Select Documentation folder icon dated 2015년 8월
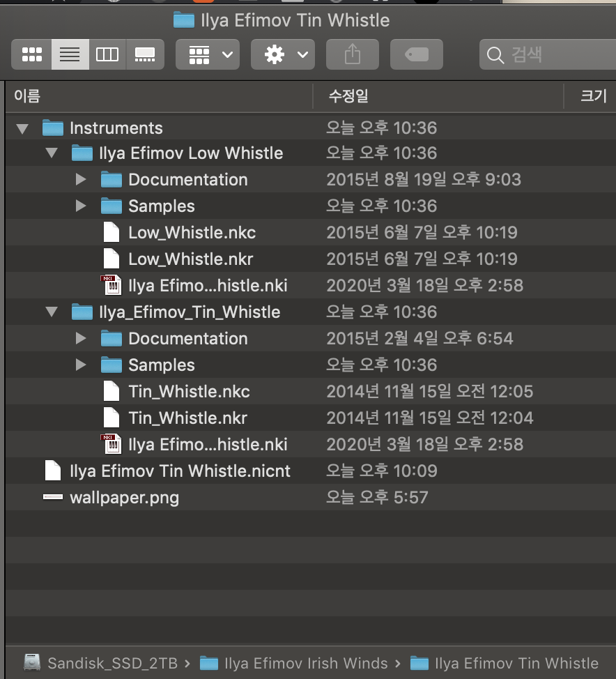The width and height of the screenshot is (616, 679). (x=111, y=179)
